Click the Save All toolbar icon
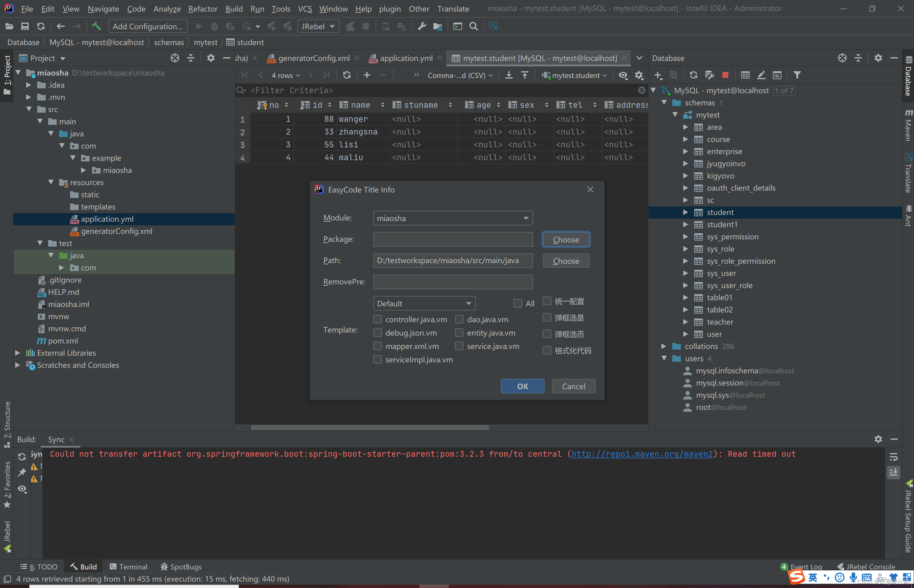The width and height of the screenshot is (914, 588). (25, 26)
